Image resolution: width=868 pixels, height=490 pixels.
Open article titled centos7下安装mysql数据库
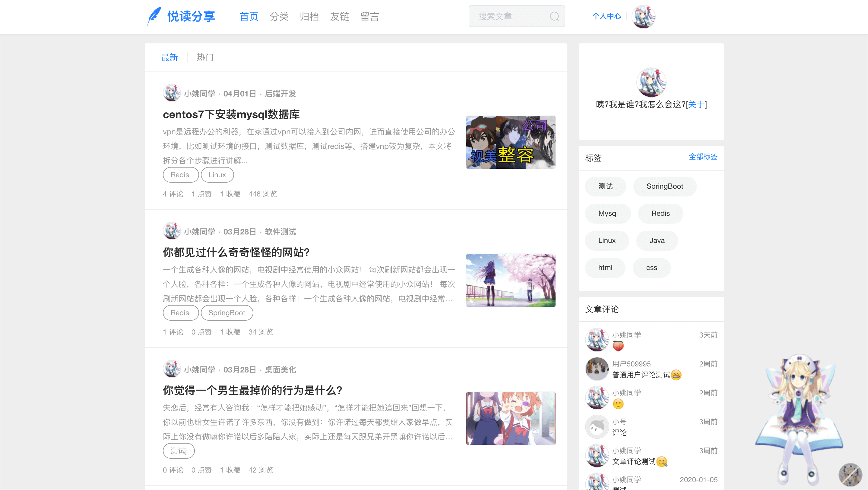[x=231, y=115]
